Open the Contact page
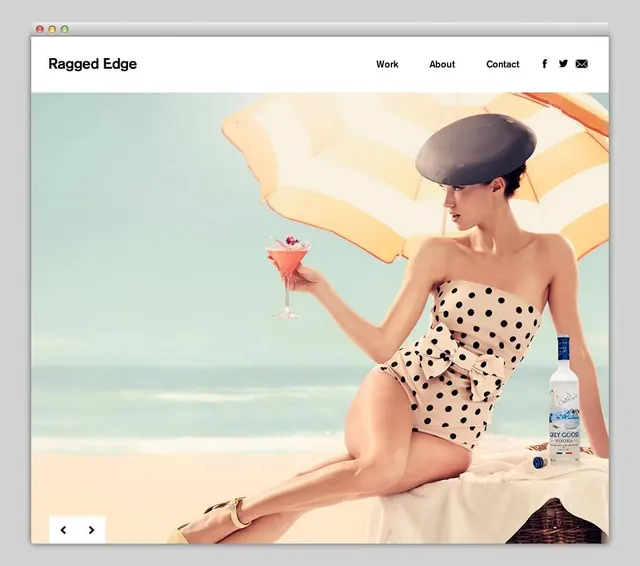Viewport: 640px width, 566px height. pos(502,64)
